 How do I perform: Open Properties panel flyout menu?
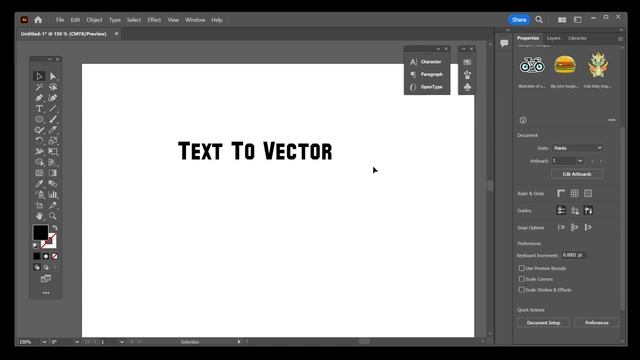tap(620, 39)
